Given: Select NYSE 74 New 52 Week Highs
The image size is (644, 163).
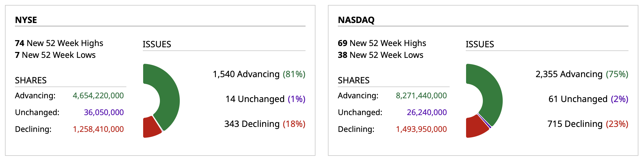Looking at the screenshot, I should click(59, 43).
